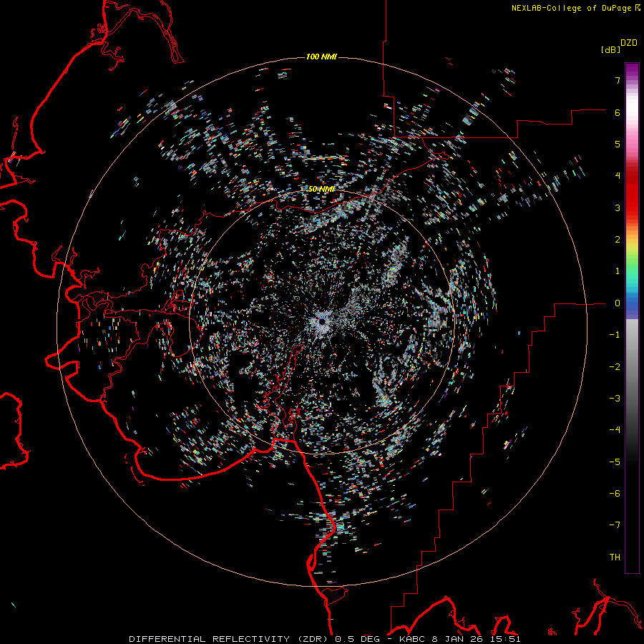Click the "-1" value on the color scale
Image resolution: width=644 pixels, height=644 pixels.
click(x=615, y=335)
